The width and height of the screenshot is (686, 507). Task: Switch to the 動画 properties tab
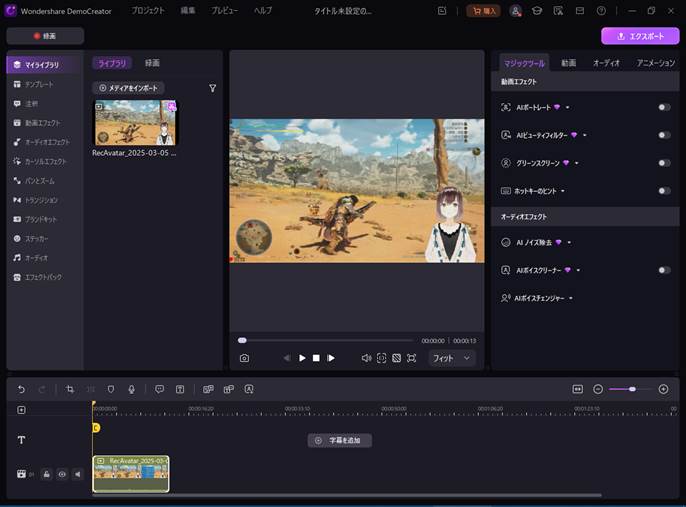(x=569, y=63)
